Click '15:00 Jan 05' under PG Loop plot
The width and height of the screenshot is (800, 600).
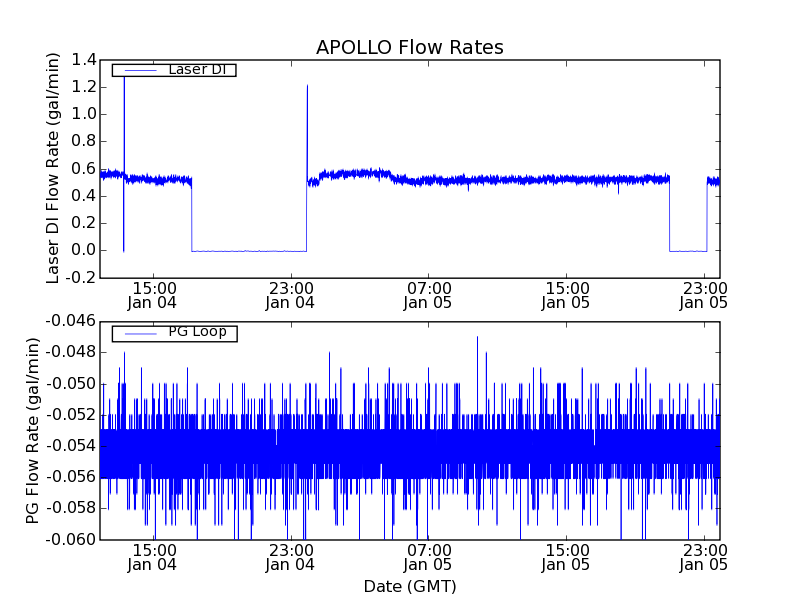[566, 558]
